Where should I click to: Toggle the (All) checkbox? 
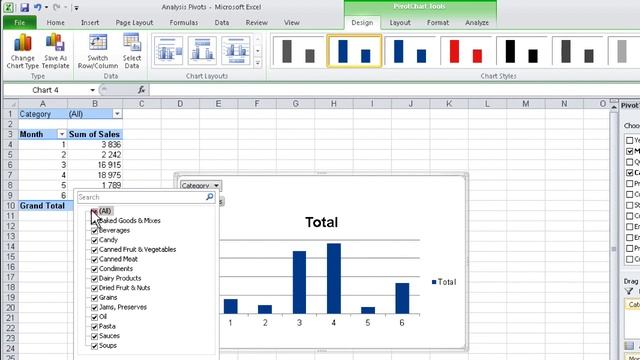[x=94, y=211]
